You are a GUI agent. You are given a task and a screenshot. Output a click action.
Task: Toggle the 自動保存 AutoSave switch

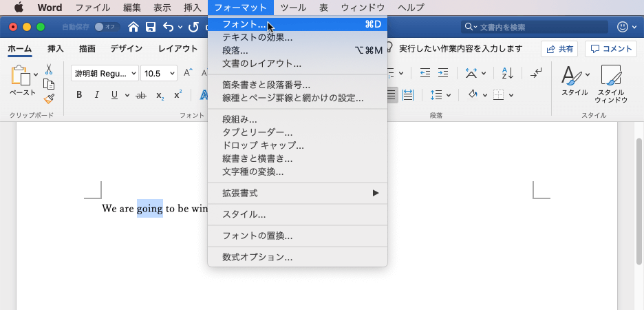[106, 27]
